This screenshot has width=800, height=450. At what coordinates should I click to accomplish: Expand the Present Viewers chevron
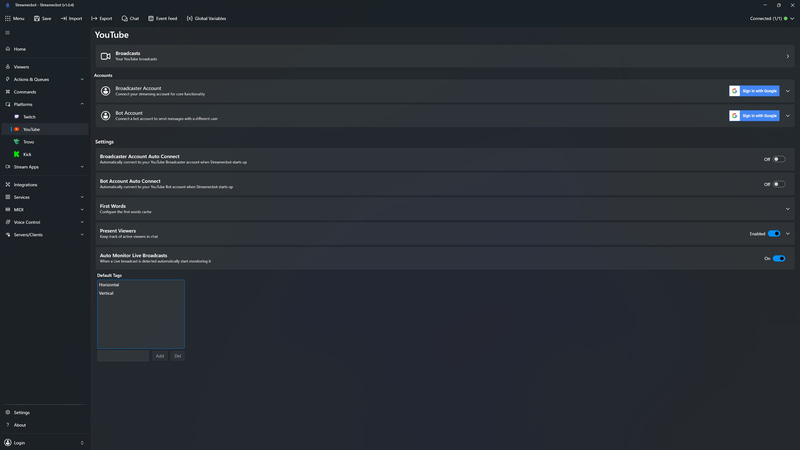point(788,234)
